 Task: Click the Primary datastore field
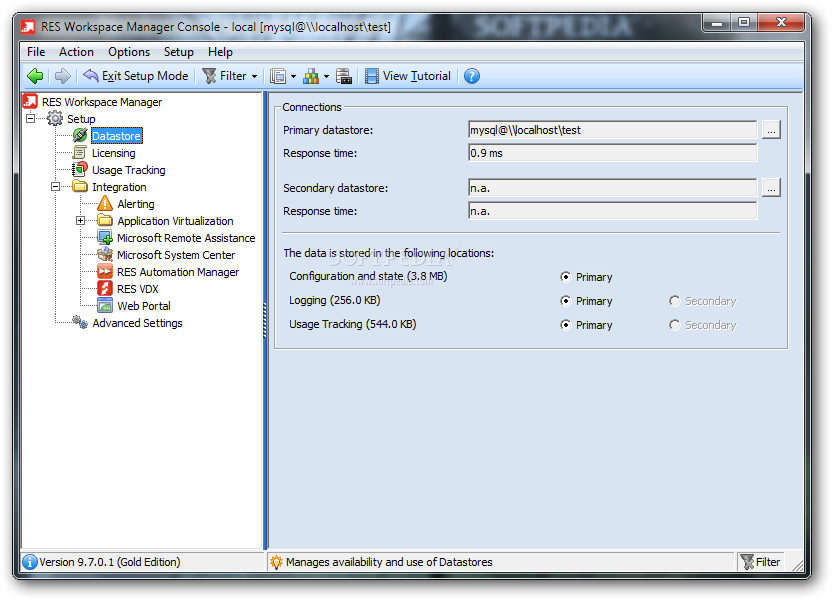613,130
